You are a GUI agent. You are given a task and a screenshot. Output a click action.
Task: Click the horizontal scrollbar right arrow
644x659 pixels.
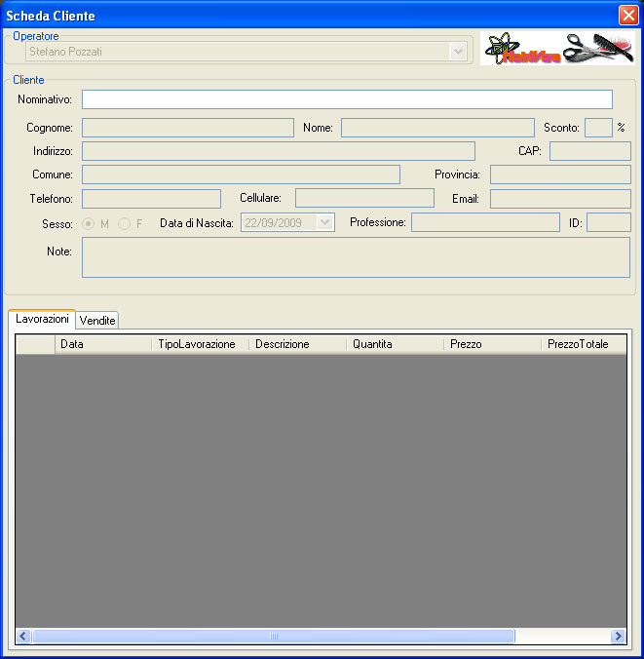618,636
